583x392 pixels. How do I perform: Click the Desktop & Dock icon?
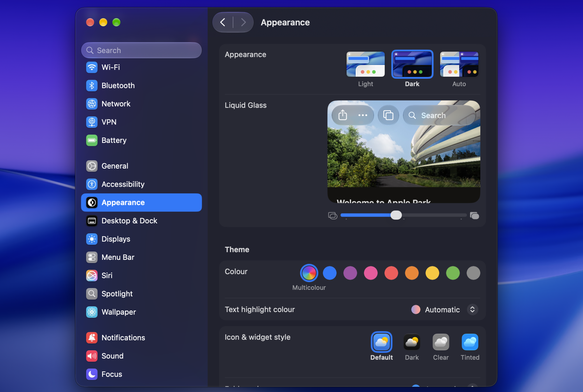coord(92,221)
